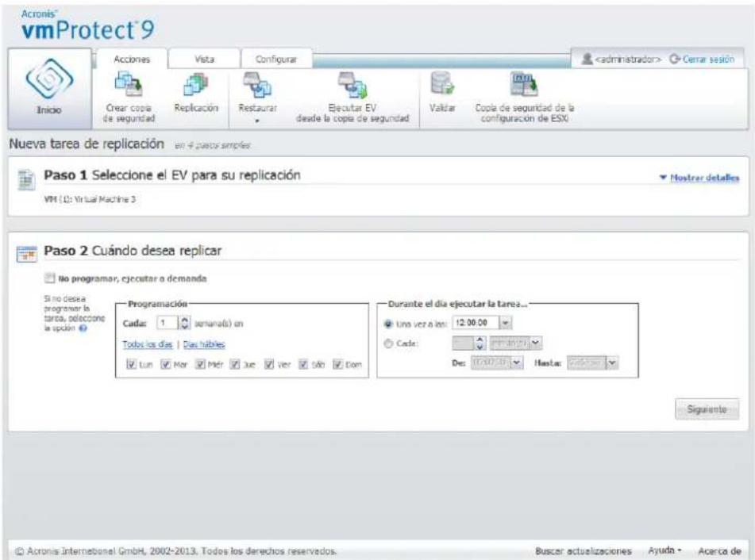Open the interval unit dropdown next to Cada
755x560 pixels.
click(x=535, y=343)
